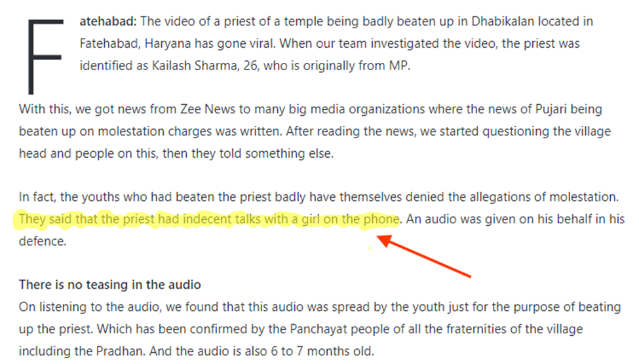Click the word "defence." below the highlight
Image resolution: width=639 pixels, height=364 pixels.
[x=43, y=241]
